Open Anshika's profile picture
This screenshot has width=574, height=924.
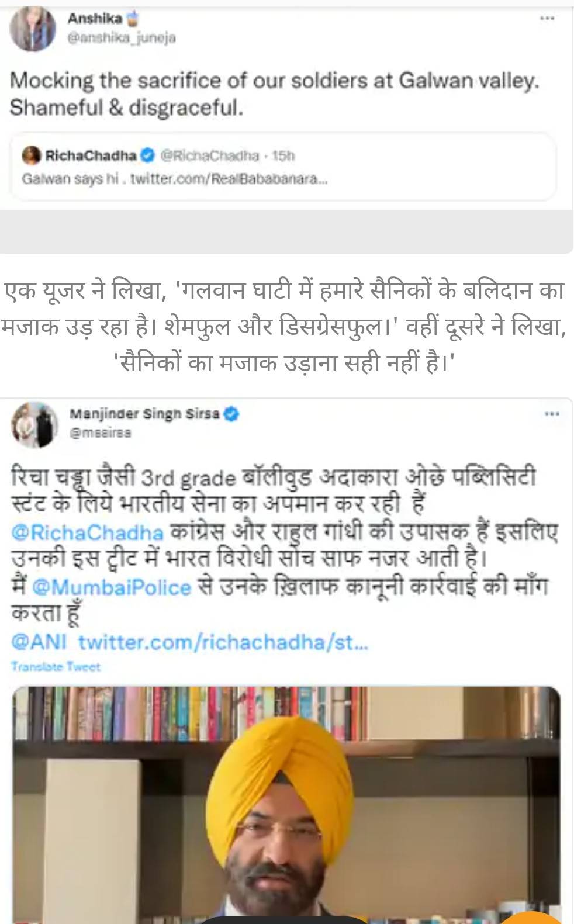(x=32, y=30)
